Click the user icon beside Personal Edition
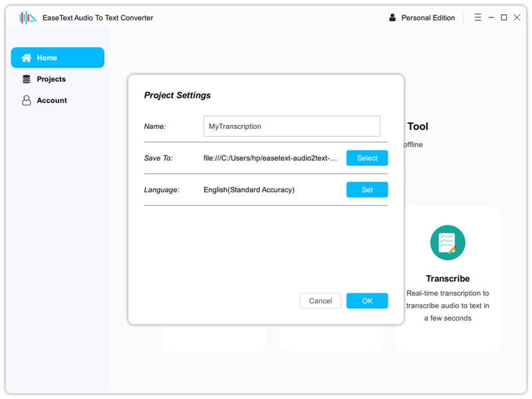This screenshot has width=532, height=399. coord(392,18)
